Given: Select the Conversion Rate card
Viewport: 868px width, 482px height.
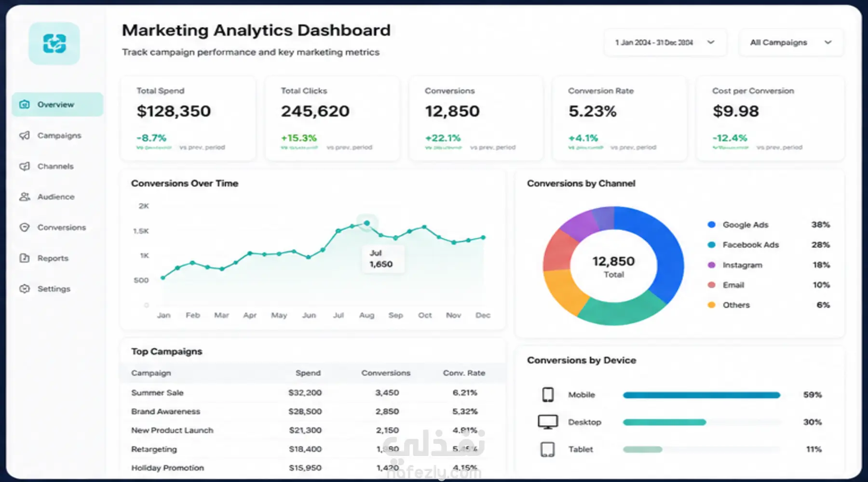Looking at the screenshot, I should pos(620,119).
